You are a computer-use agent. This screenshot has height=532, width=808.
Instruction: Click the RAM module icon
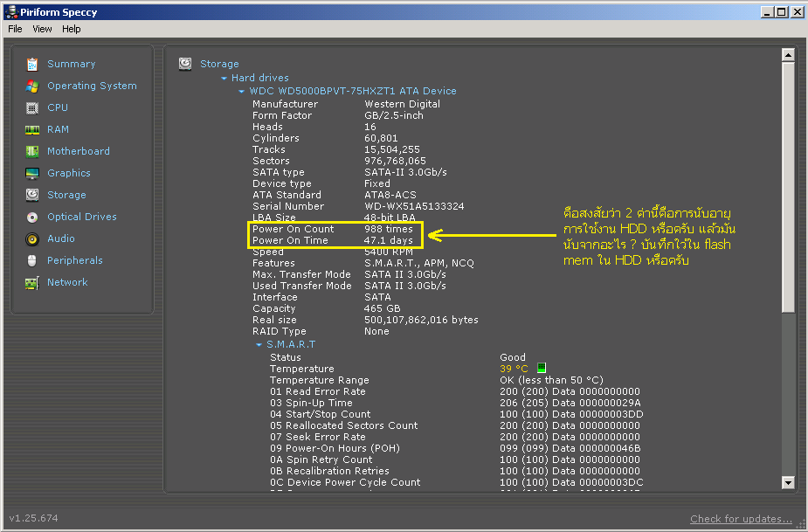pos(32,130)
